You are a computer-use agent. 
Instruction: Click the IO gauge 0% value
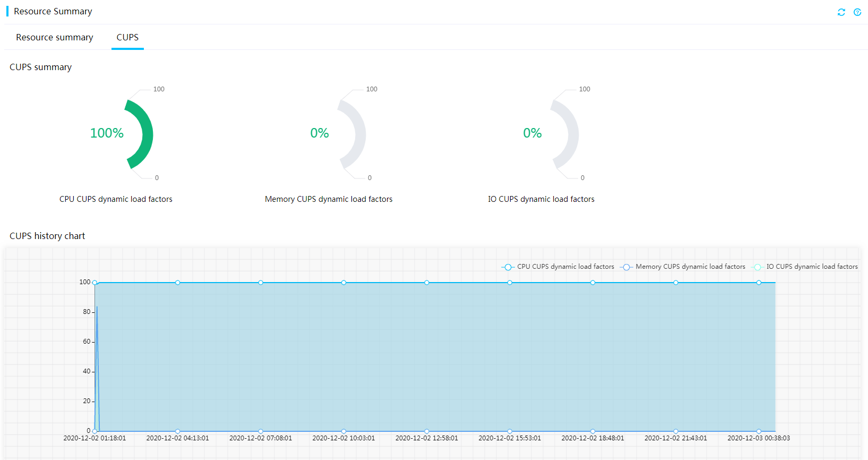(532, 133)
